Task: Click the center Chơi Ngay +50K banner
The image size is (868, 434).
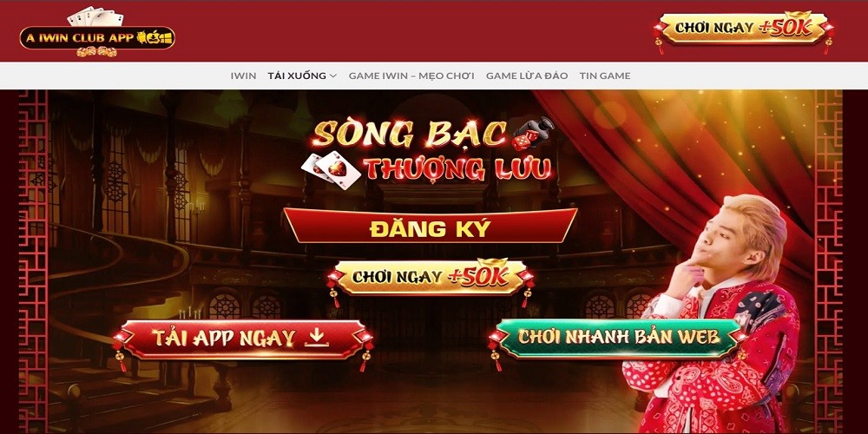Action: (x=431, y=278)
